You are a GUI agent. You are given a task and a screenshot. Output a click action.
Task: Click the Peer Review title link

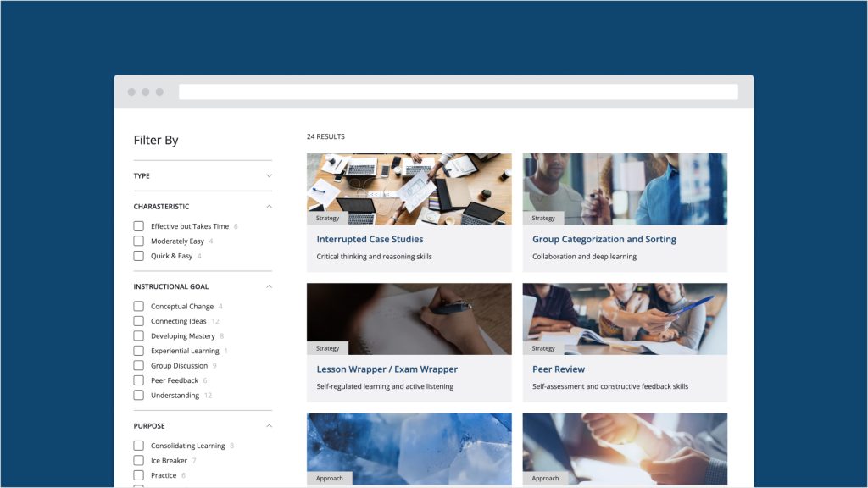558,369
